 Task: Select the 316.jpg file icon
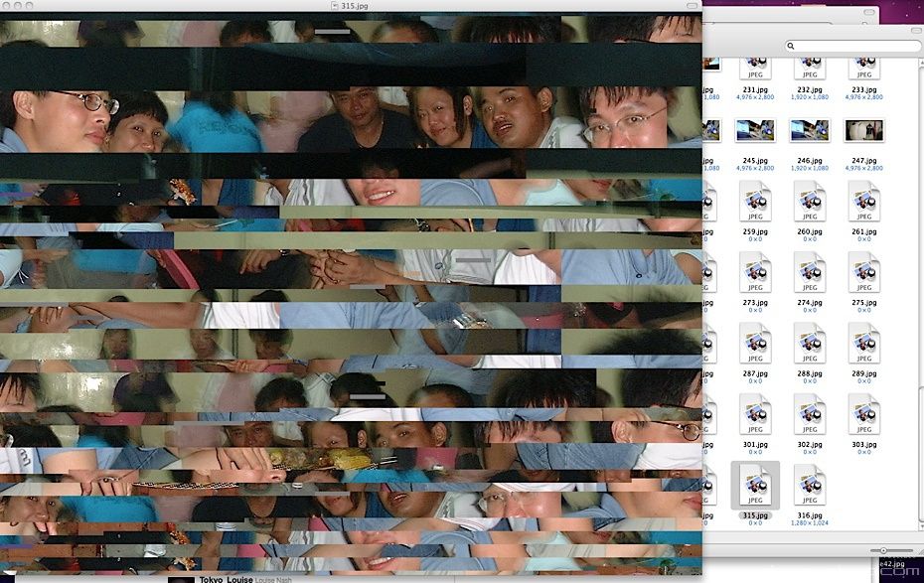click(810, 485)
